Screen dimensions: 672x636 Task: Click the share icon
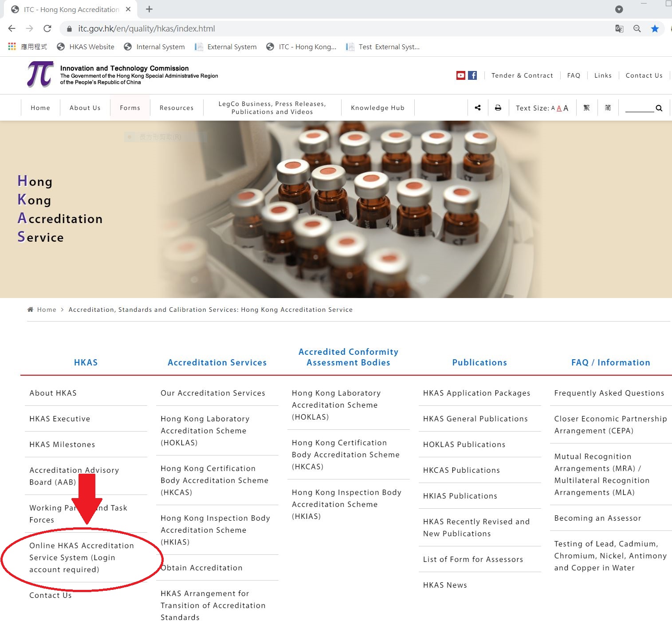[478, 108]
